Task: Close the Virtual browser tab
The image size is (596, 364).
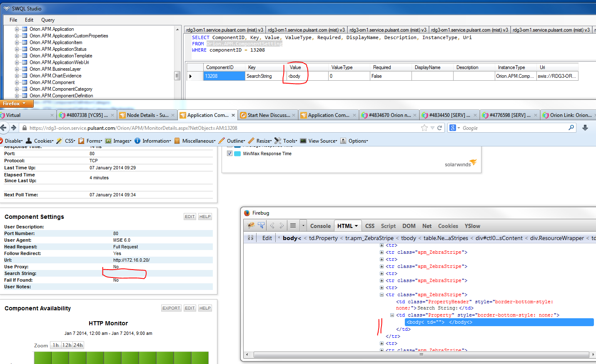Action: click(52, 115)
